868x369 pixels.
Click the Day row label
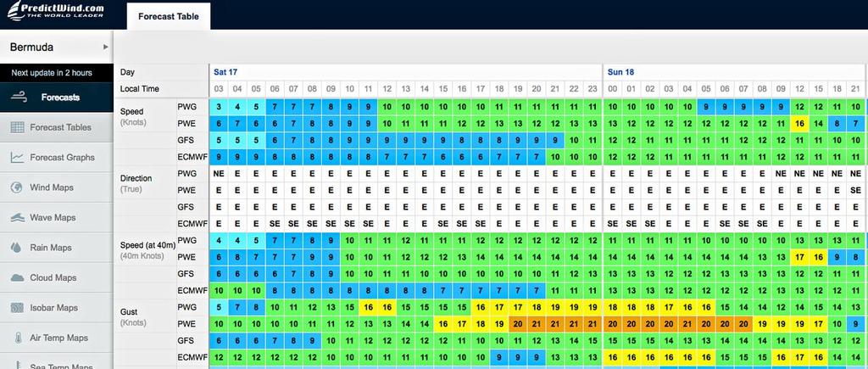coord(127,72)
